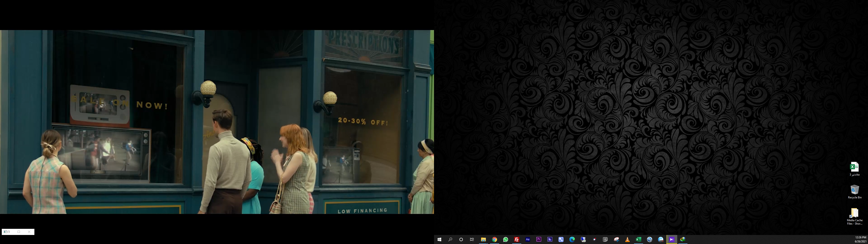868x244 pixels.
Task: Switch to Adobe Premiere Pro
Action: 539,239
